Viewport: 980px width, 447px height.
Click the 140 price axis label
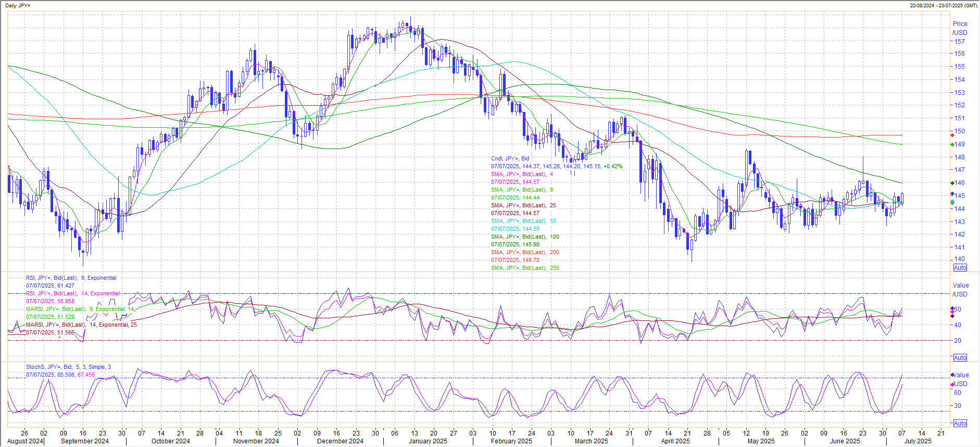[959, 259]
